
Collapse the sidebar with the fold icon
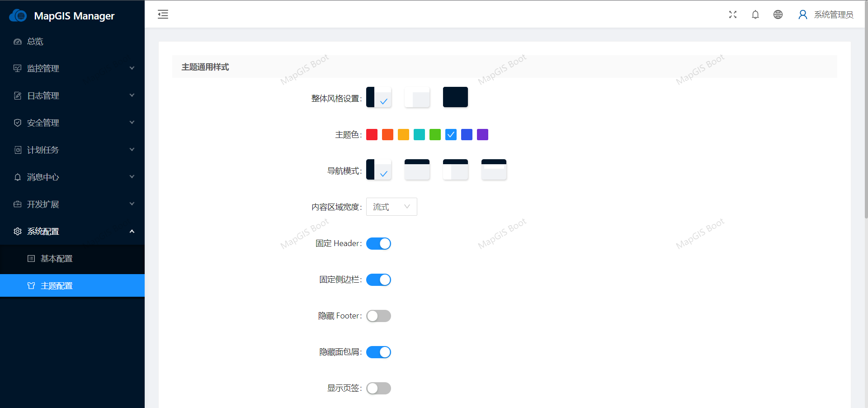point(163,14)
